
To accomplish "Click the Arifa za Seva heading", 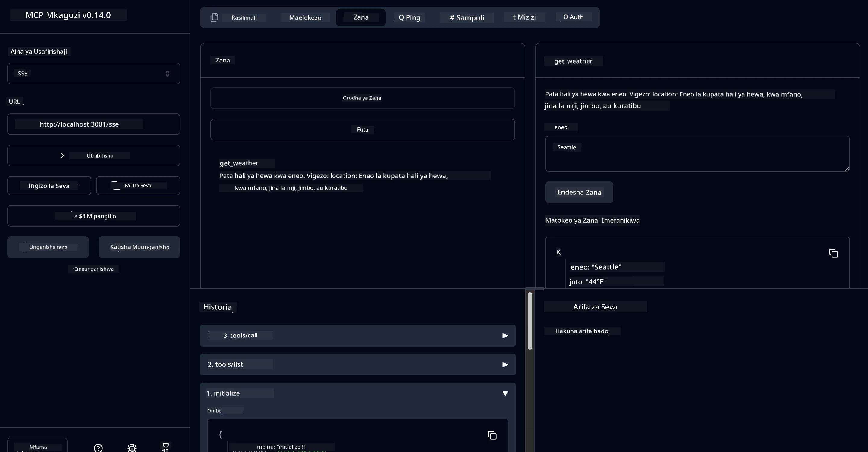I will pyautogui.click(x=595, y=307).
